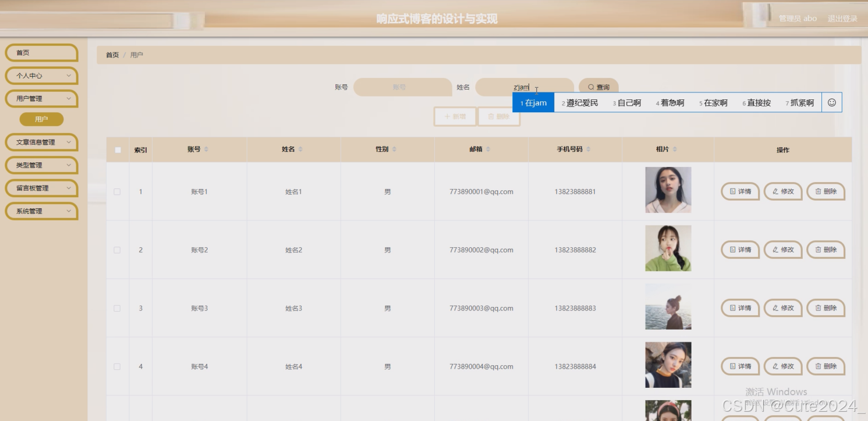
Task: Click phone number 13823888882 cell
Action: pos(575,250)
